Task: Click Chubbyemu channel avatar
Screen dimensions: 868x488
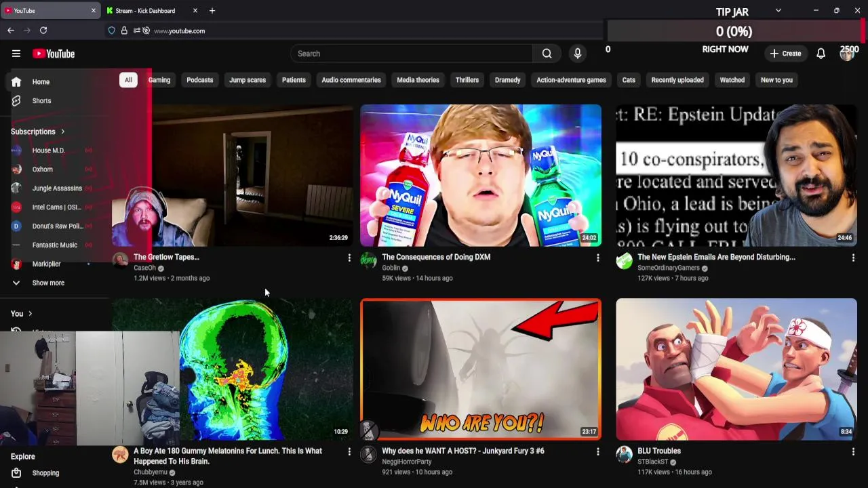Action: coord(120,454)
